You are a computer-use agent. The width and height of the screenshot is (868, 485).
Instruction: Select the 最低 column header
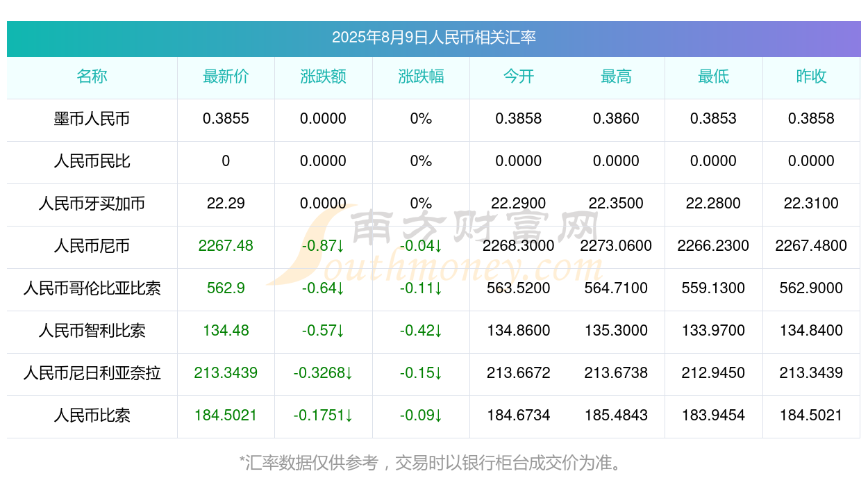(713, 76)
